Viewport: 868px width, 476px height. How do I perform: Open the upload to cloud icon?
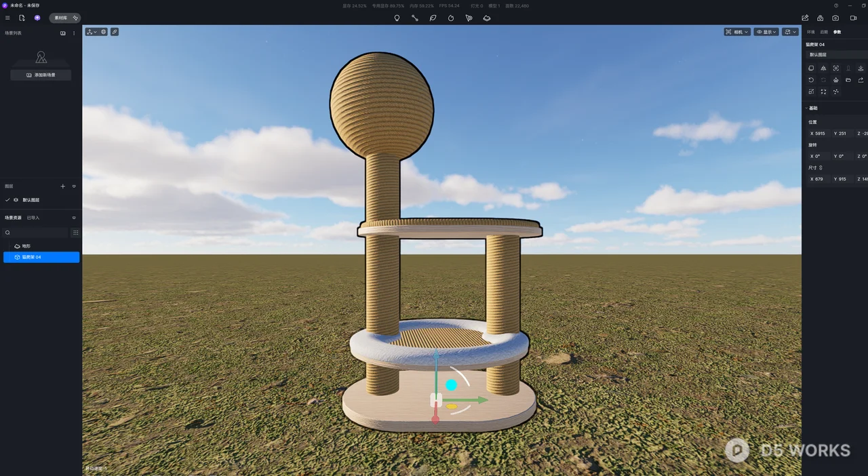click(x=821, y=18)
